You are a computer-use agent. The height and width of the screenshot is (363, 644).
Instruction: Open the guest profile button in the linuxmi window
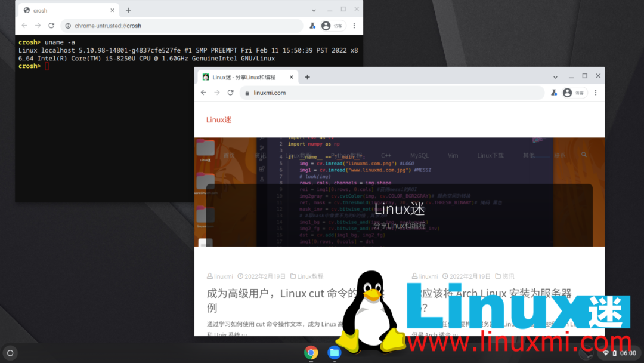(x=574, y=93)
